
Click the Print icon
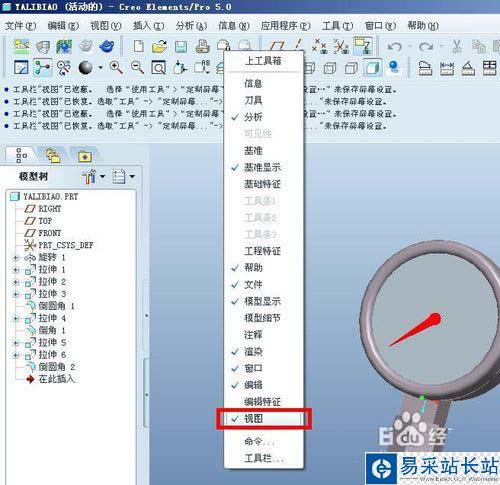click(x=202, y=46)
